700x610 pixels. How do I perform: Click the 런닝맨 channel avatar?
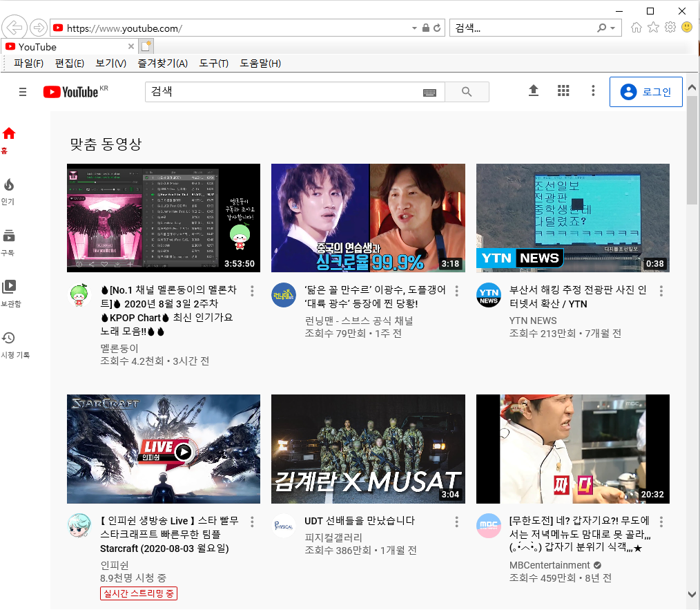click(x=284, y=295)
